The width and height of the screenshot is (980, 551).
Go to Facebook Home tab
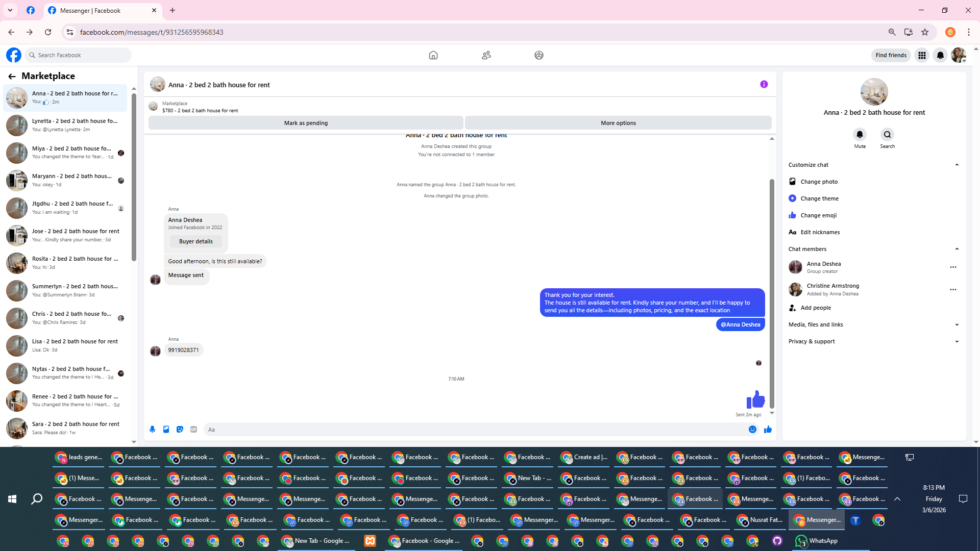(433, 55)
